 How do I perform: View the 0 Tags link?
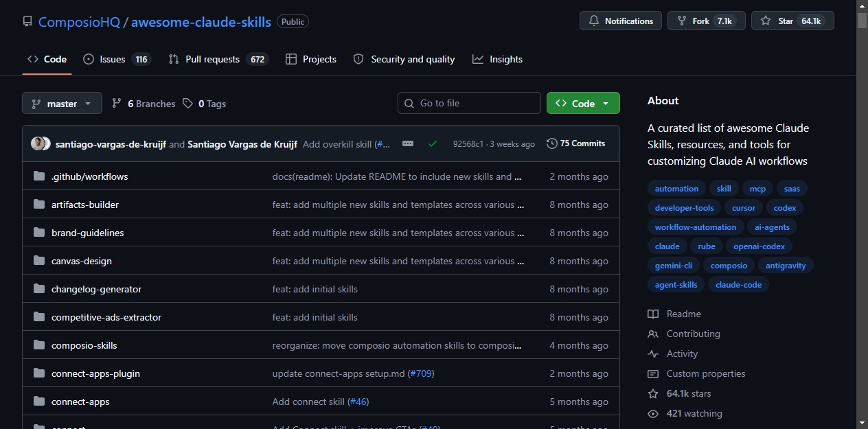(x=204, y=103)
